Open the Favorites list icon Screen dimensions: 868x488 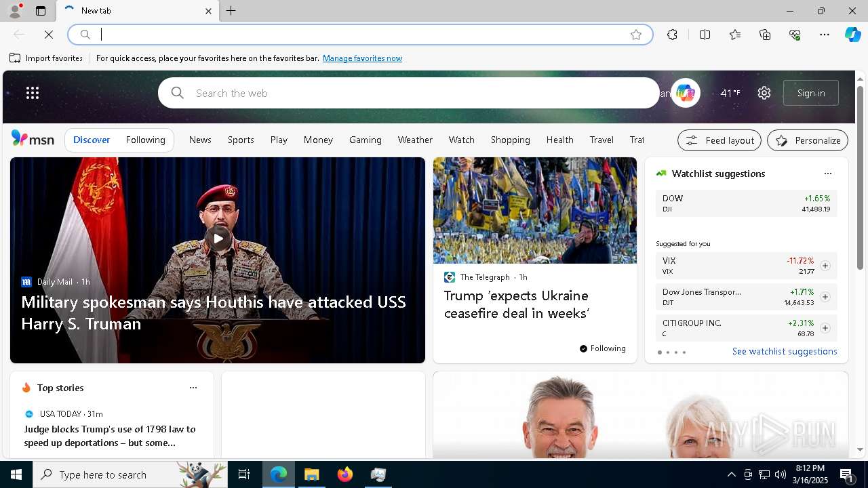[735, 35]
